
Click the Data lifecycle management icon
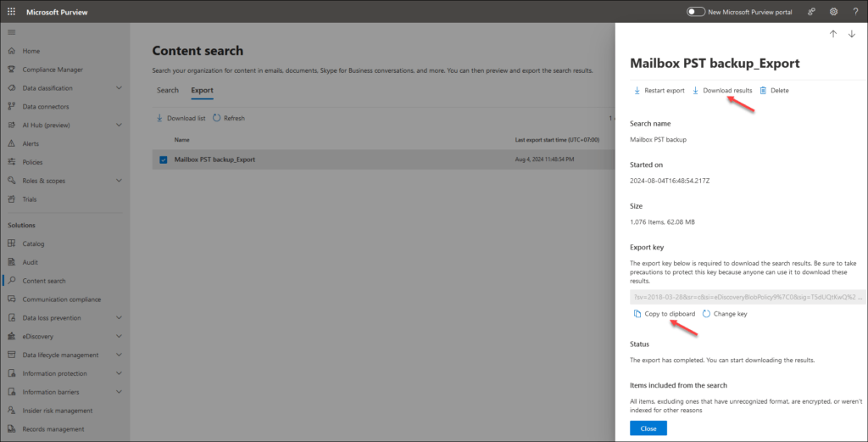(x=12, y=355)
